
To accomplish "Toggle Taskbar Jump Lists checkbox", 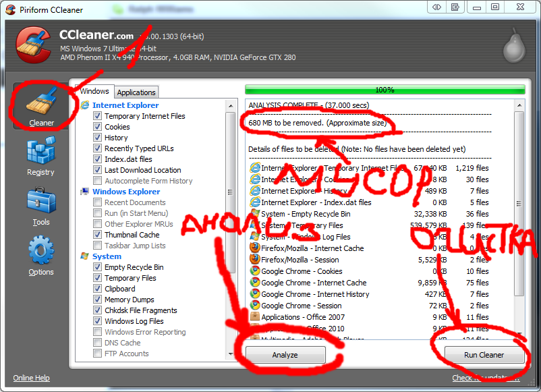I will tap(98, 246).
